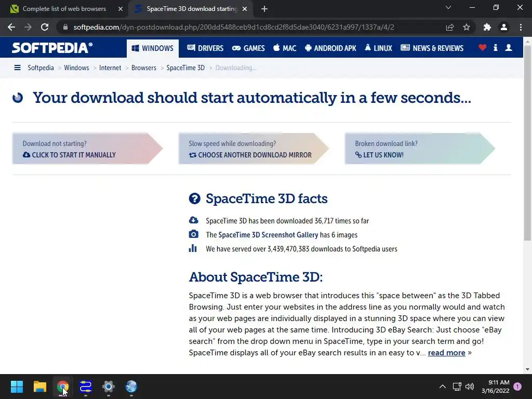Image resolution: width=532 pixels, height=399 pixels.
Task: Click the 'read more' link
Action: [x=446, y=353]
